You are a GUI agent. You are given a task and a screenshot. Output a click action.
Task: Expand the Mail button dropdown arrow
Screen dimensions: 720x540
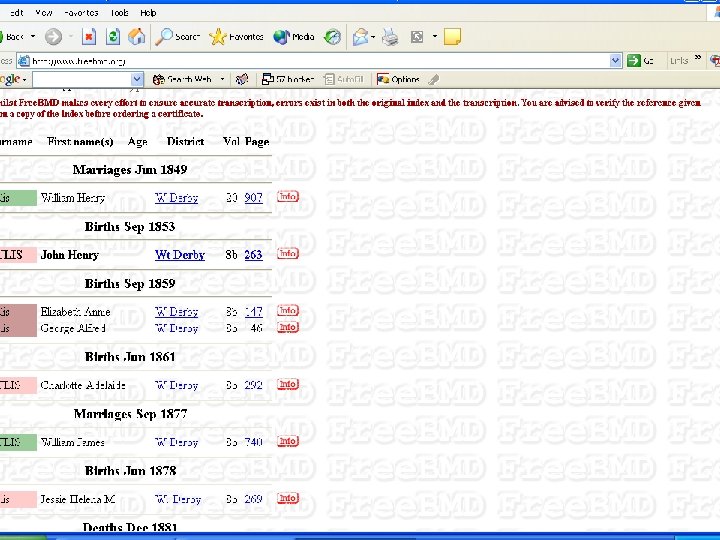(x=372, y=36)
